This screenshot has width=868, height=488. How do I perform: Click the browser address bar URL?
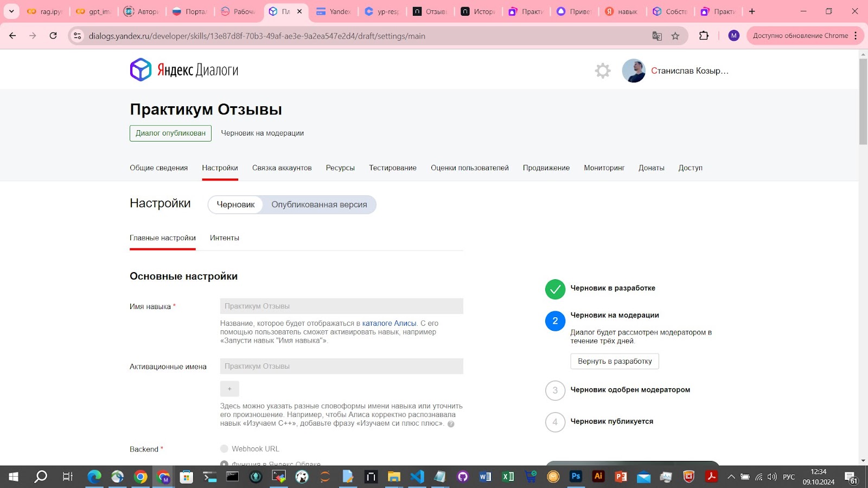(257, 36)
